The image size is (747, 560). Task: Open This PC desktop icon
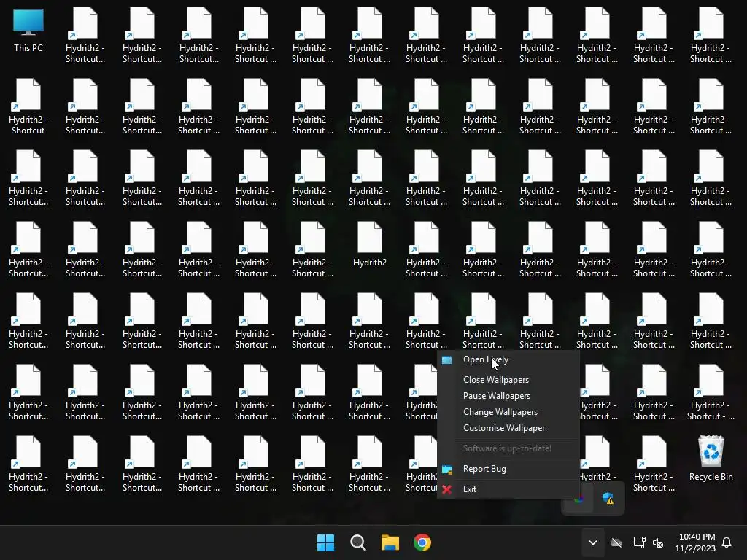[x=28, y=29]
